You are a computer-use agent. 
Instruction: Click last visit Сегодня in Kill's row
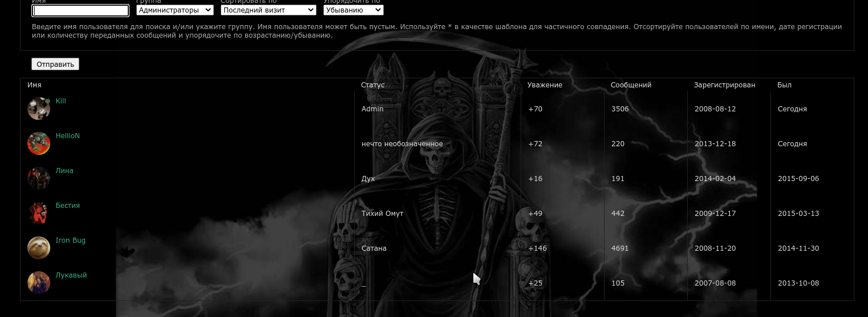tap(792, 109)
